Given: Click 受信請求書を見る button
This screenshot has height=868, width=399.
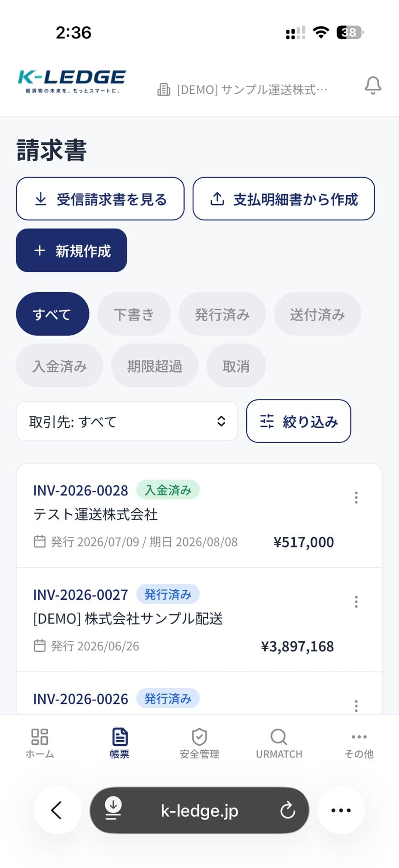Looking at the screenshot, I should (100, 199).
